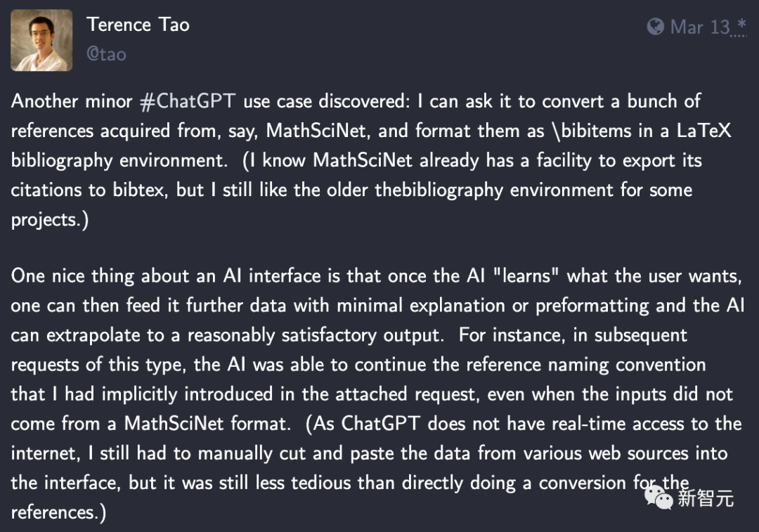Click the paragraph starting "One nice thing"
Image resolution: width=759 pixels, height=532 pixels.
377,394
